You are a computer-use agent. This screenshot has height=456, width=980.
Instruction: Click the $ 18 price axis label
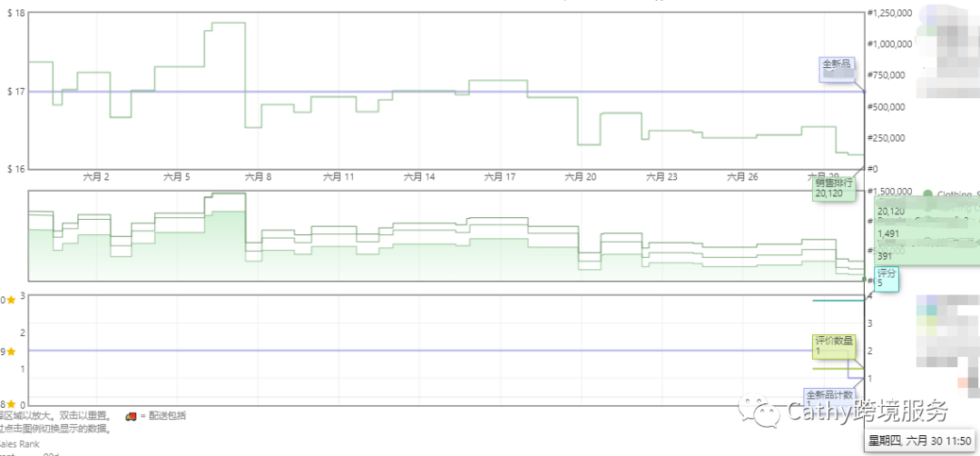tap(15, 13)
